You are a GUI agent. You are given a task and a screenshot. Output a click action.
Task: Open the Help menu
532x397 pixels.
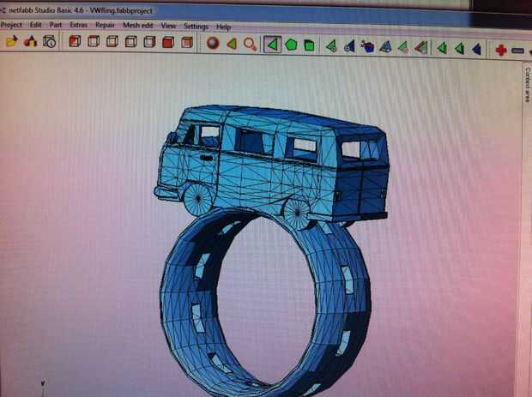pyautogui.click(x=223, y=27)
